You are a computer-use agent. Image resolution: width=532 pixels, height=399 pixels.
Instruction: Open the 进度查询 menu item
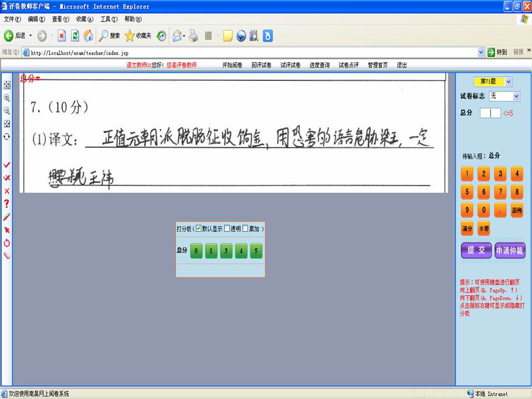tap(319, 65)
